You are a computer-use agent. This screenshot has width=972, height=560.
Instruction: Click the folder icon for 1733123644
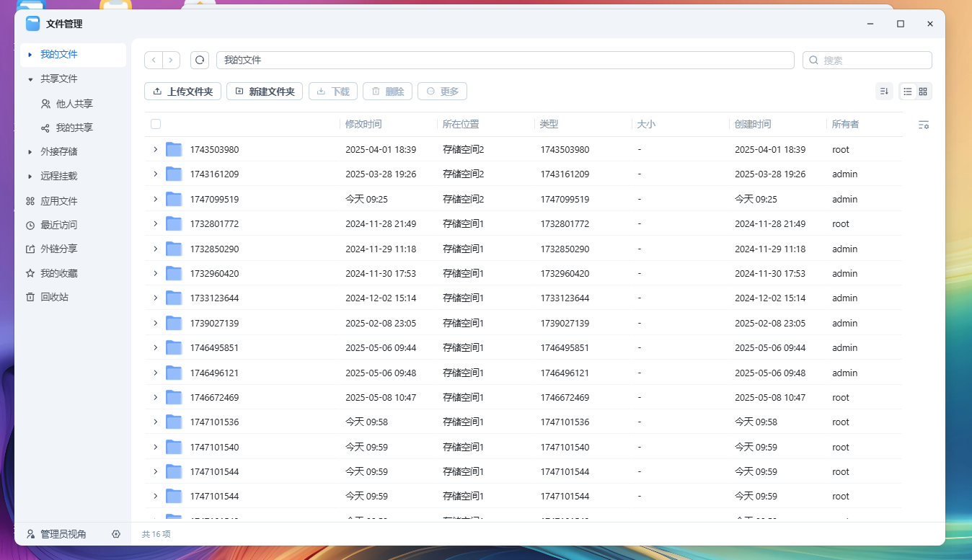pos(174,298)
